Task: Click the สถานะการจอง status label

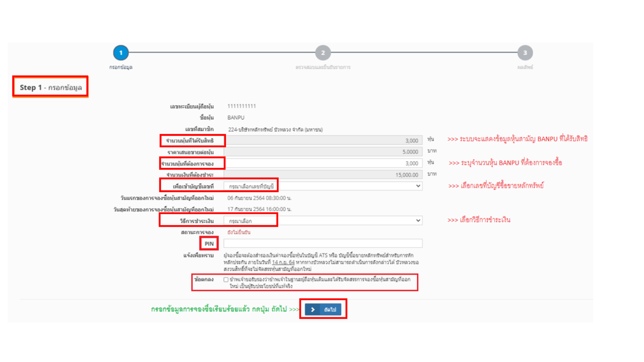Action: tap(197, 232)
